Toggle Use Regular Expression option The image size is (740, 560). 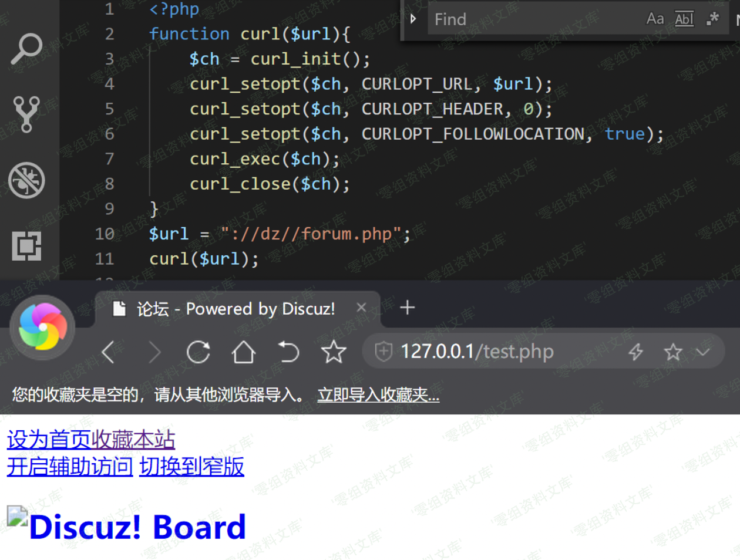[x=712, y=19]
